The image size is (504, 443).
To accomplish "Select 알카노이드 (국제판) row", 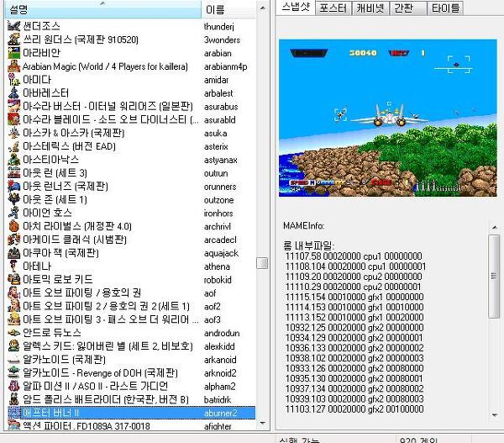I will 131,360.
